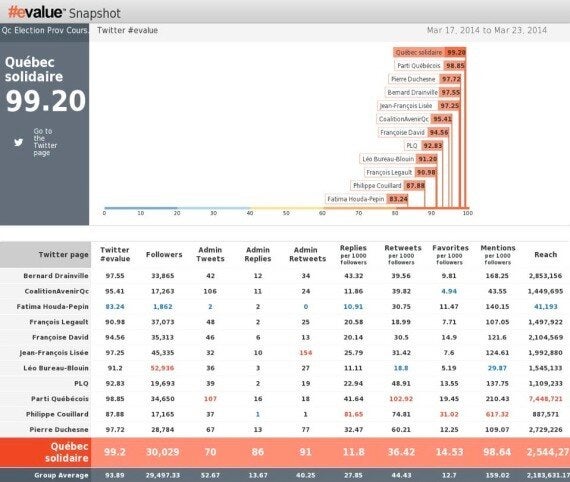Sort by Admin Retweets column header

click(307, 254)
